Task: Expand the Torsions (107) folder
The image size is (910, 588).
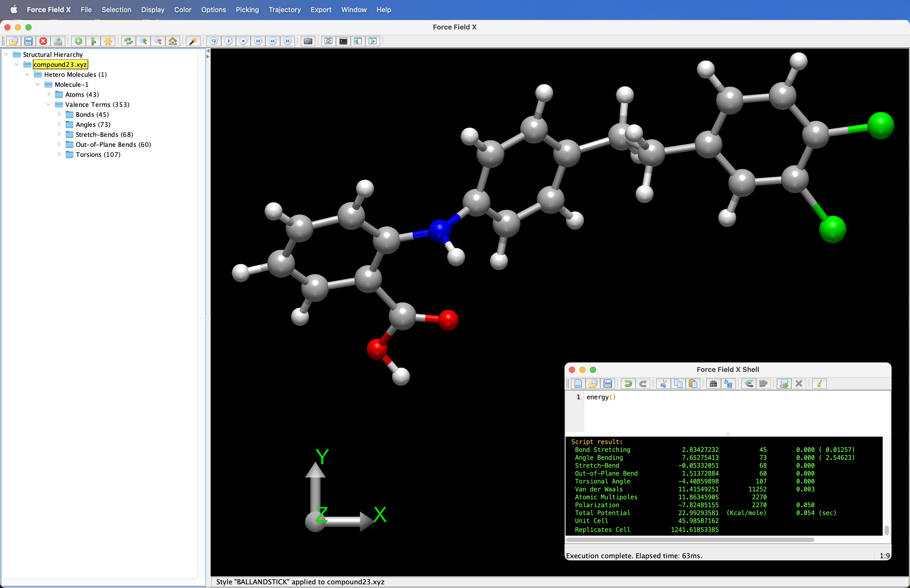Action: click(x=59, y=154)
